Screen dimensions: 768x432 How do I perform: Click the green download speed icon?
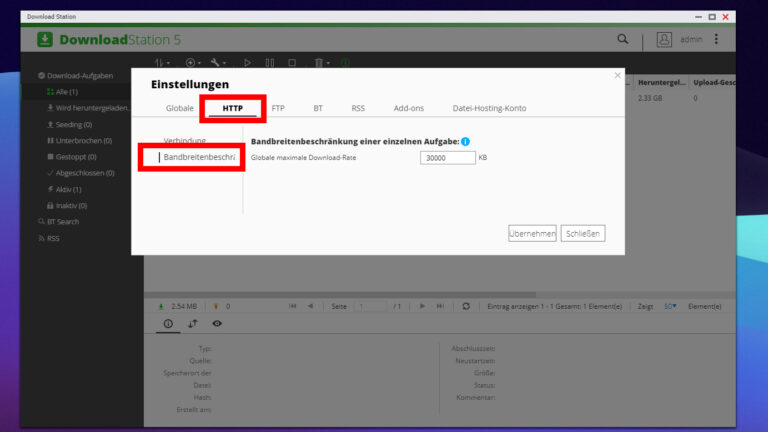tap(161, 307)
